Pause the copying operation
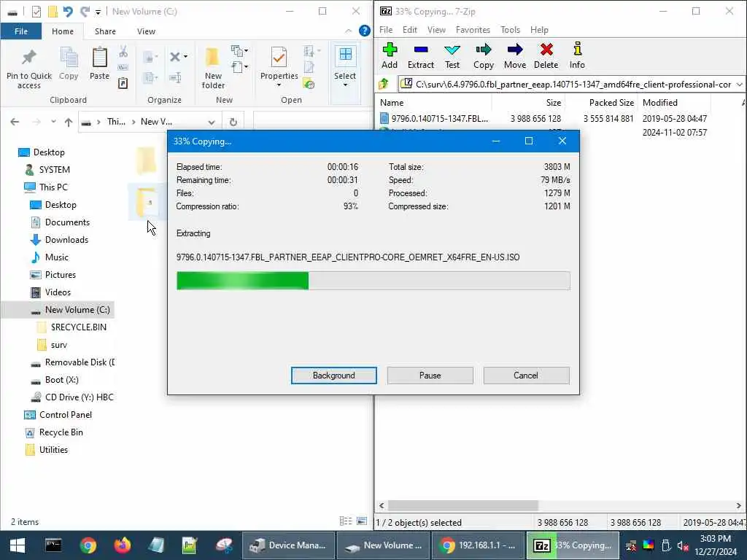This screenshot has height=560, width=747. (430, 376)
